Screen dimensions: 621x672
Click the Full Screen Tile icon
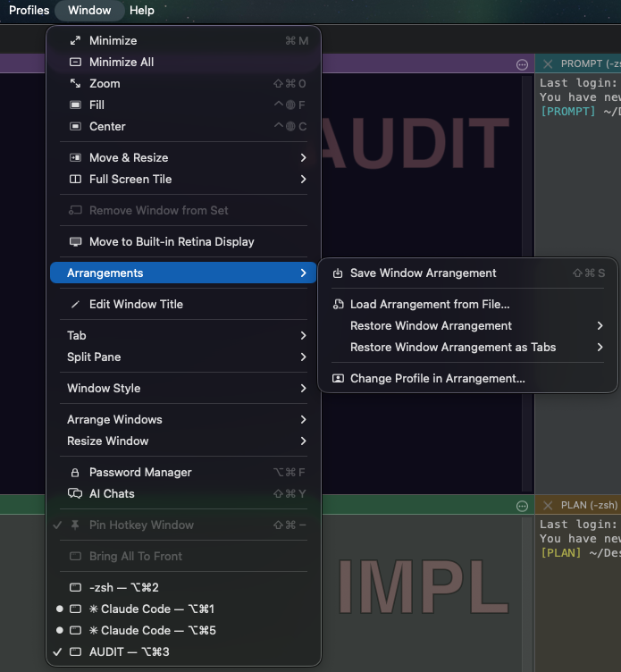pos(75,179)
